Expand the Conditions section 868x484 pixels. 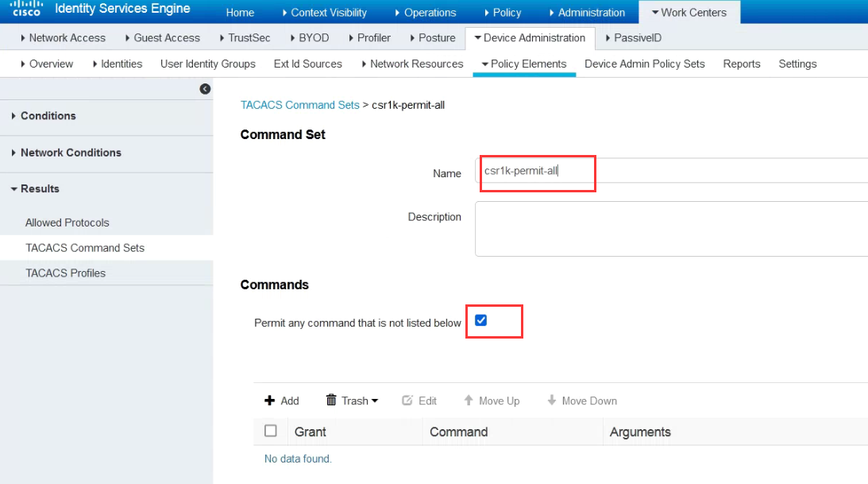[44, 116]
